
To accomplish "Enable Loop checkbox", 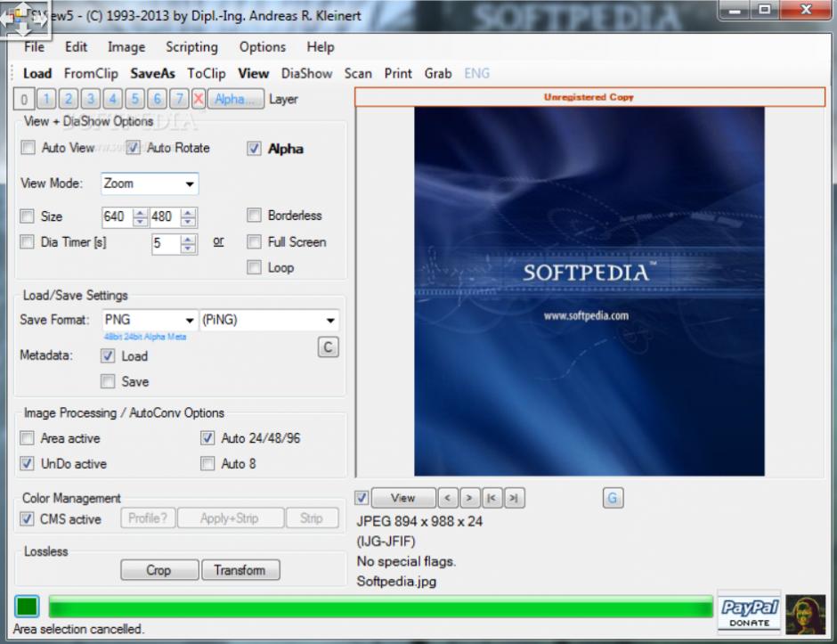I will 254,267.
